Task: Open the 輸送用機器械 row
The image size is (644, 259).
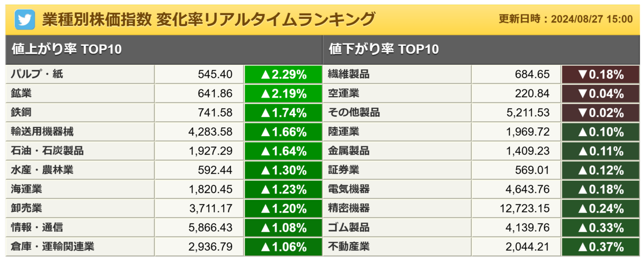Action: point(164,132)
